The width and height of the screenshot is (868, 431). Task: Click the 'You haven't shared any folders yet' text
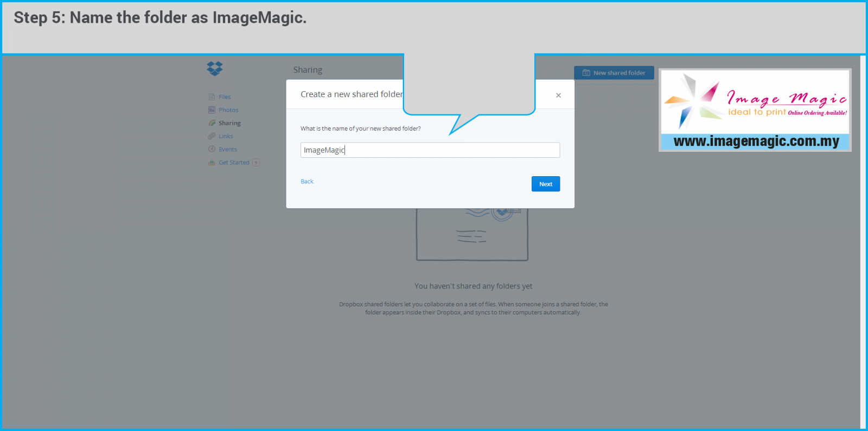[473, 286]
